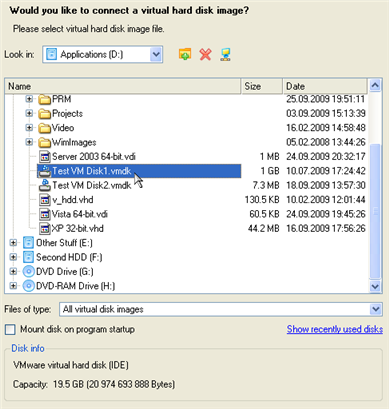Viewport: 389px width, 409px height.
Task: Click the DVD-RAM Drive (H:) disc icon
Action: pos(28,286)
